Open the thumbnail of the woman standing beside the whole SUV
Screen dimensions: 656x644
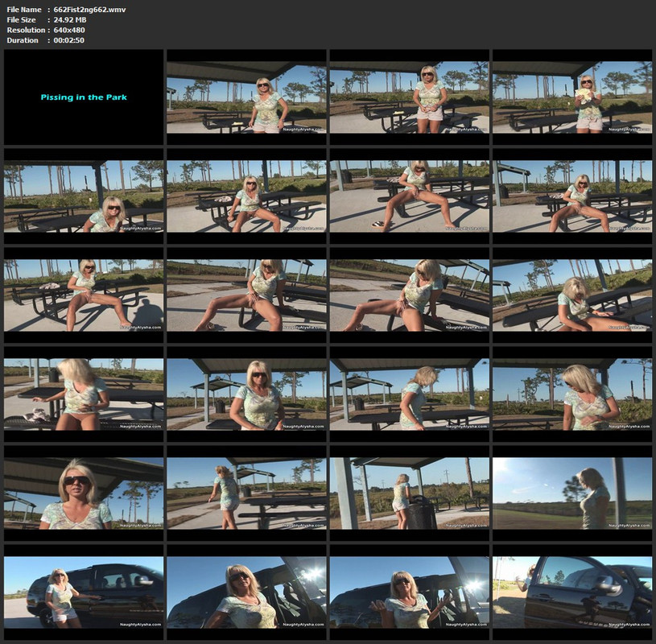(84, 592)
